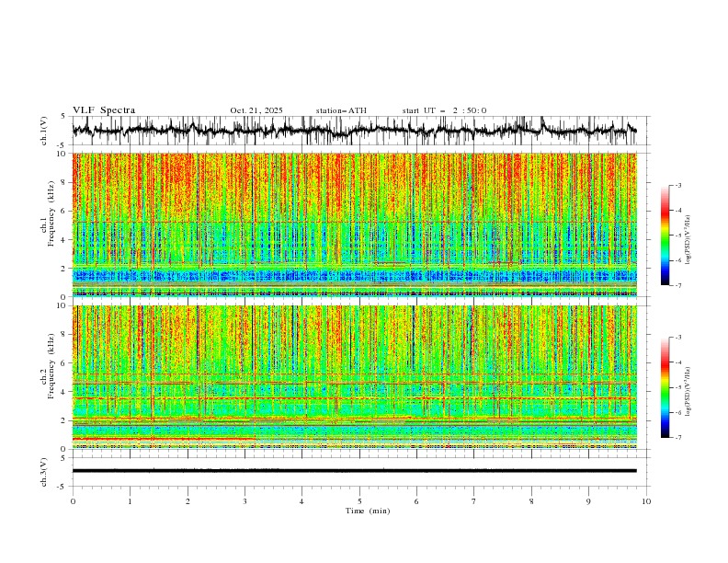Click the time axis tick label "8"
728x563 pixels.
pos(531,501)
